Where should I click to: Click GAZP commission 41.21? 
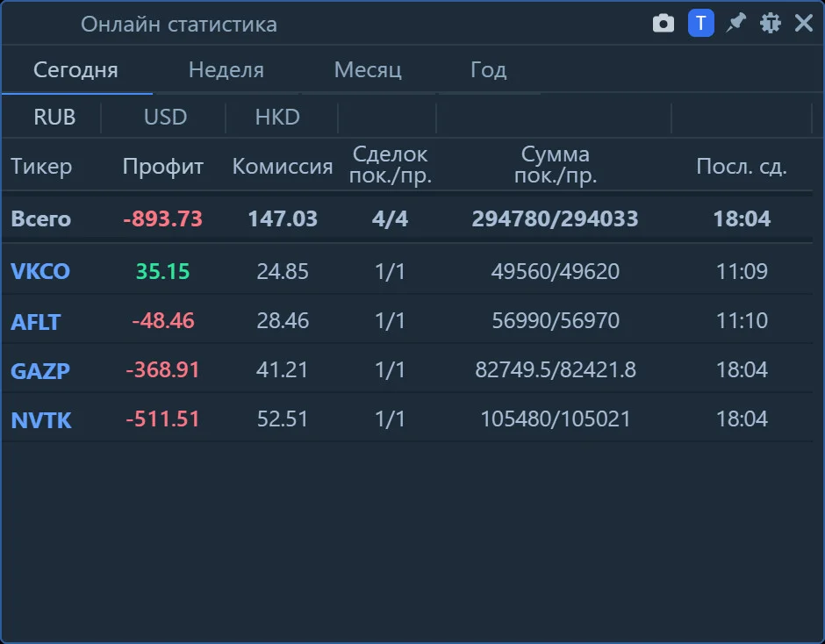282,369
